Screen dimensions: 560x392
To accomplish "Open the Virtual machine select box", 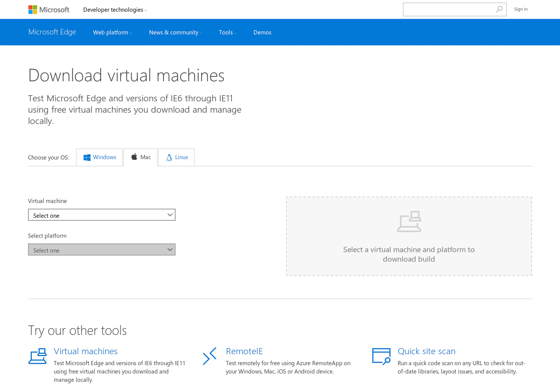I will coord(102,215).
